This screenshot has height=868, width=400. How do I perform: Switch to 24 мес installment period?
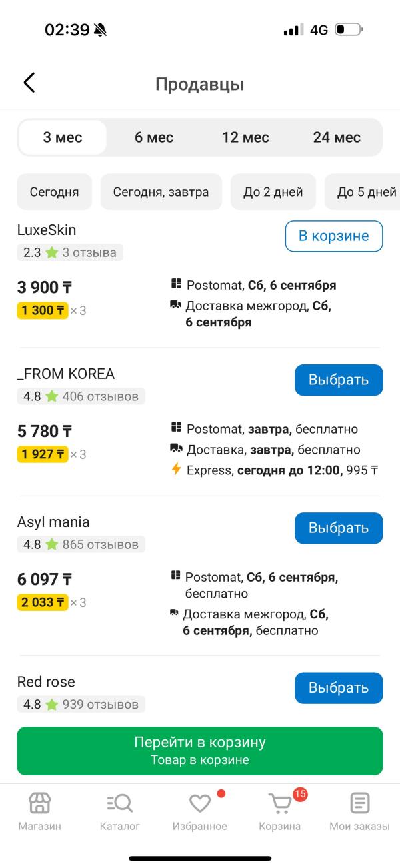coord(337,137)
